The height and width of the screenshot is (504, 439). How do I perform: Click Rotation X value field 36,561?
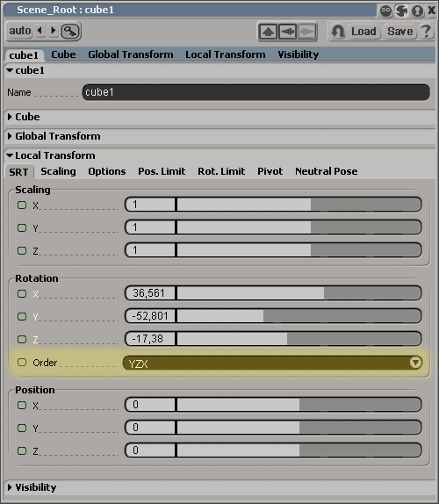[150, 293]
